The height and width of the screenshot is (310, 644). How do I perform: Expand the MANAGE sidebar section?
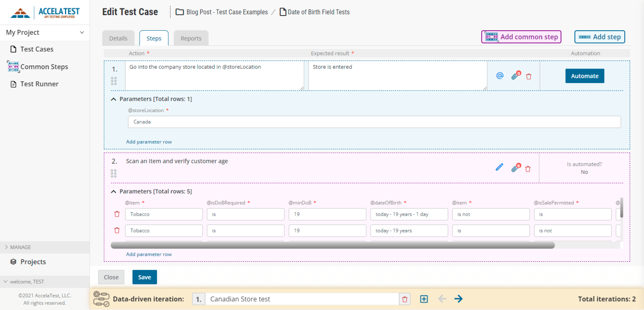[18, 247]
